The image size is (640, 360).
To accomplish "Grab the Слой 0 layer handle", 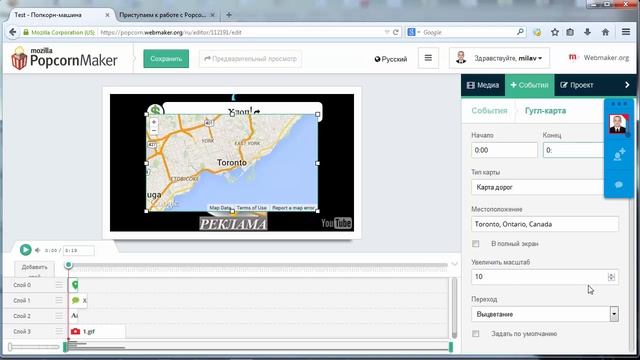I will point(59,285).
